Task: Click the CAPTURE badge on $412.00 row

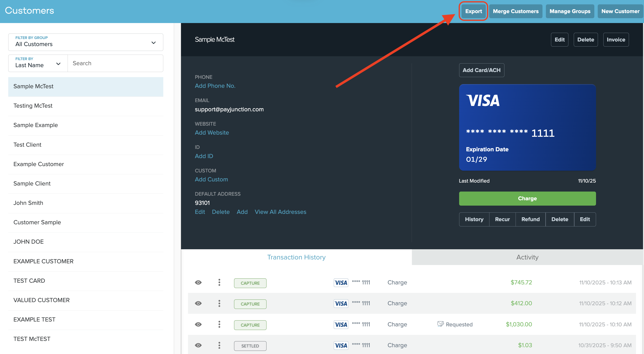Action: (x=250, y=304)
